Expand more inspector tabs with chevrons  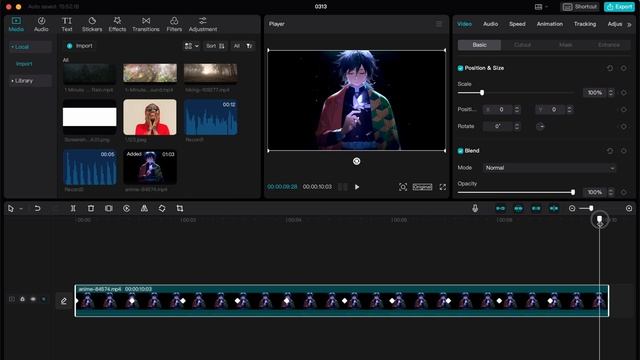point(629,24)
